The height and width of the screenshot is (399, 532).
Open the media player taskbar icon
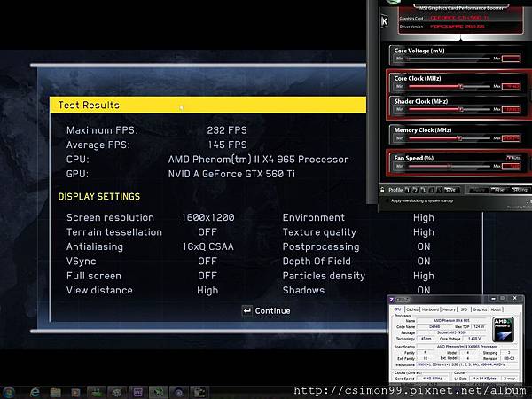75,393
